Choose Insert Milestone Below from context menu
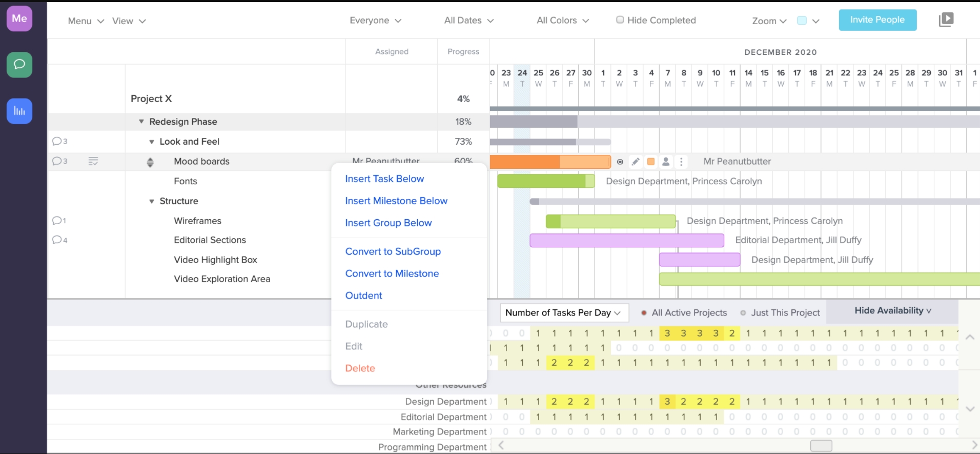This screenshot has height=454, width=980. tap(396, 201)
